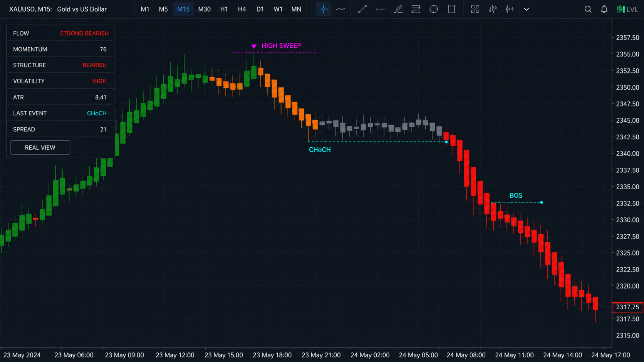The width and height of the screenshot is (644, 362).
Task: Select the trend line tool
Action: [x=362, y=9]
